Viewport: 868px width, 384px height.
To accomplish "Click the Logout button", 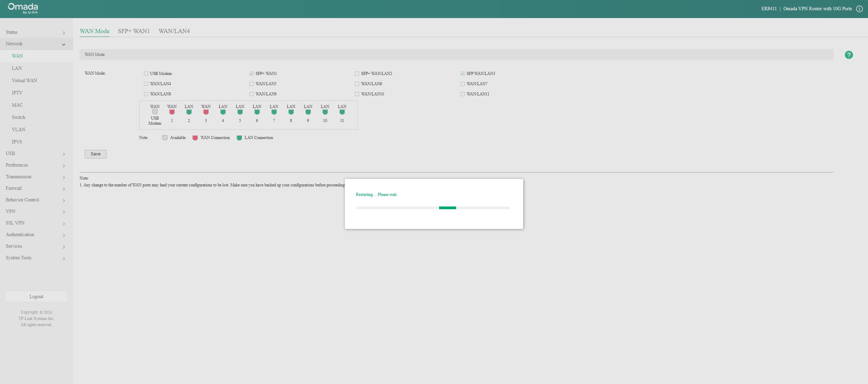I will coord(36,296).
